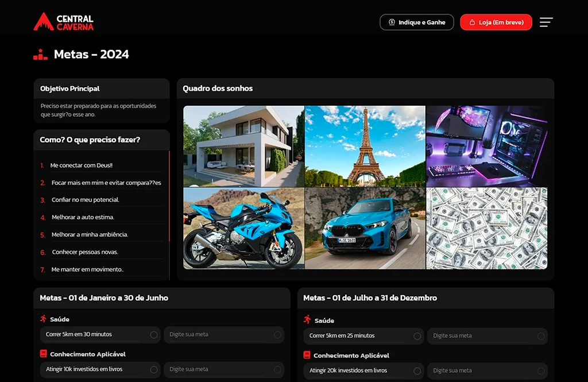This screenshot has width=588, height=382.
Task: Click 'Saúde' label under Janeiro a Junho
Action: [x=60, y=319]
